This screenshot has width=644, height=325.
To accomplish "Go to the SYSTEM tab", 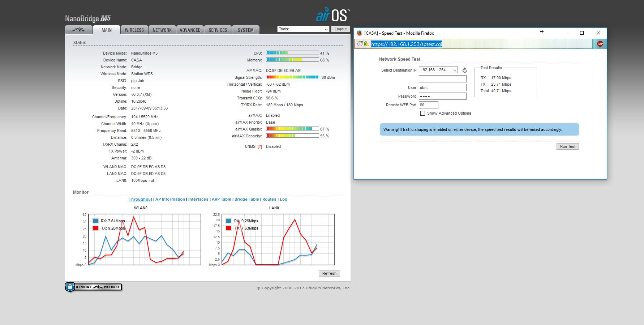I will click(x=245, y=30).
